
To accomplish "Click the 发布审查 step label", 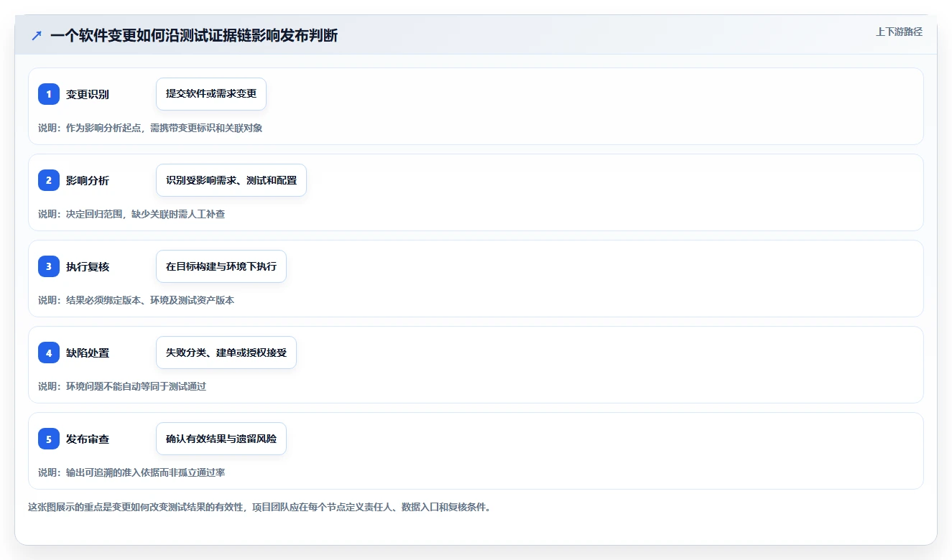I will click(x=88, y=439).
